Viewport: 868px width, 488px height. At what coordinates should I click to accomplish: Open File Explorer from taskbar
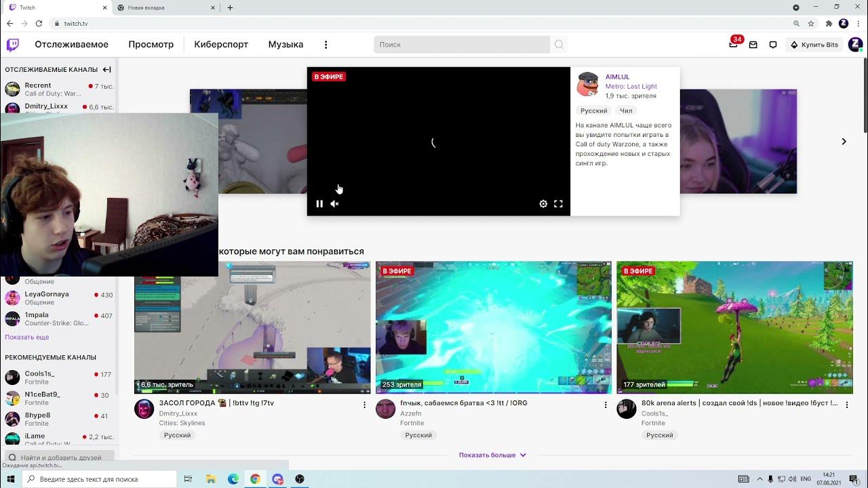click(x=210, y=479)
